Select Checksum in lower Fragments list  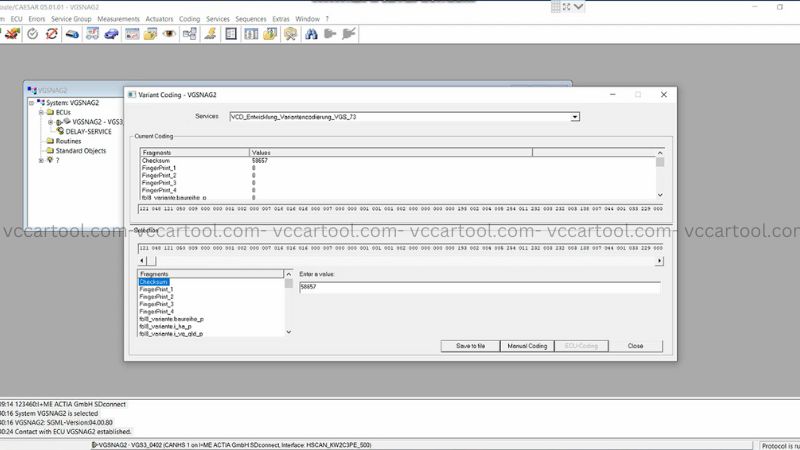pos(154,282)
